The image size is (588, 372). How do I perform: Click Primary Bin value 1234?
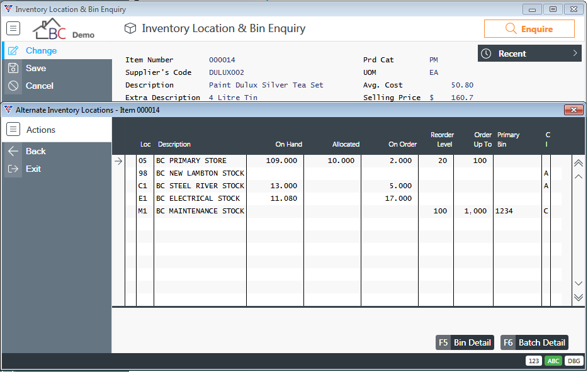pyautogui.click(x=504, y=211)
